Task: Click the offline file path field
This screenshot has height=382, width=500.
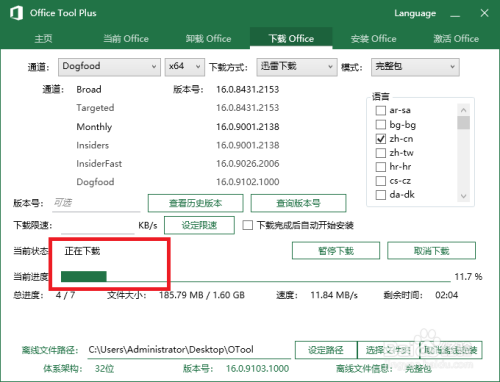Action: click(x=189, y=350)
